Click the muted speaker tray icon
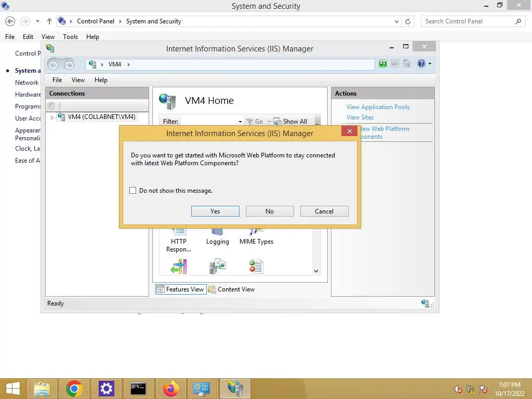This screenshot has height=399, width=532. pos(458,389)
